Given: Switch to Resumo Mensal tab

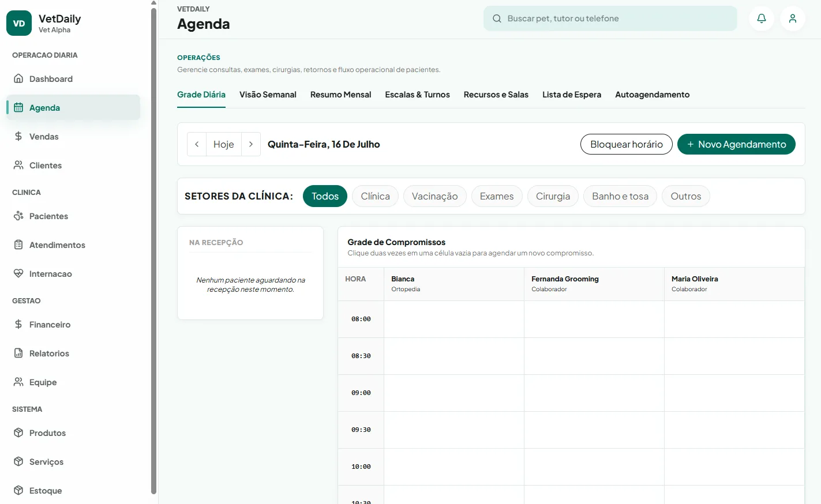Looking at the screenshot, I should click(x=340, y=95).
